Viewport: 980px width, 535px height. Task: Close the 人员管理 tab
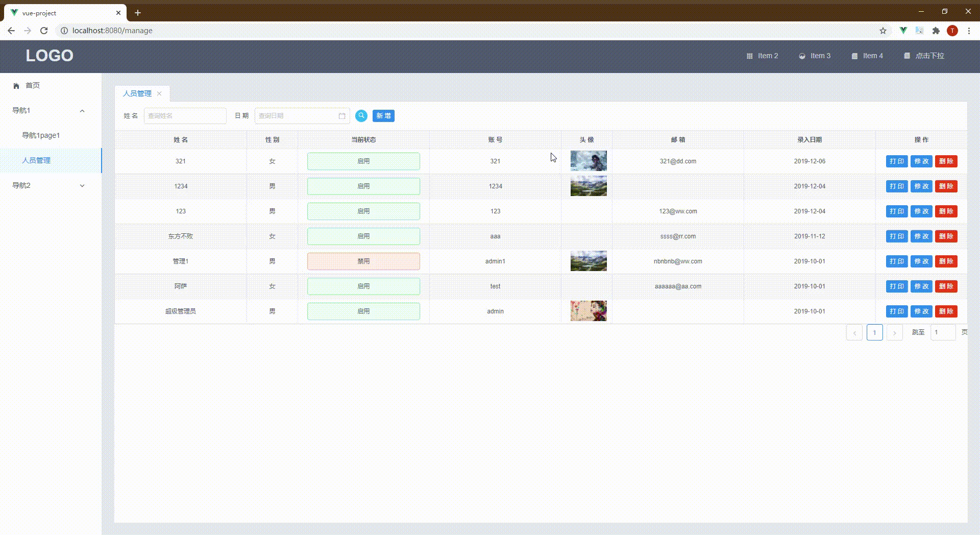tap(159, 93)
